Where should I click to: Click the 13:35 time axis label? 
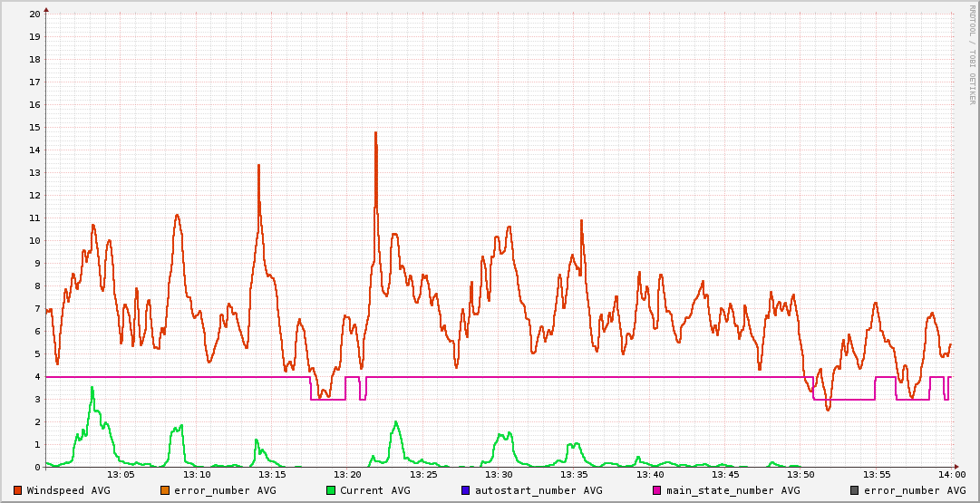574,475
